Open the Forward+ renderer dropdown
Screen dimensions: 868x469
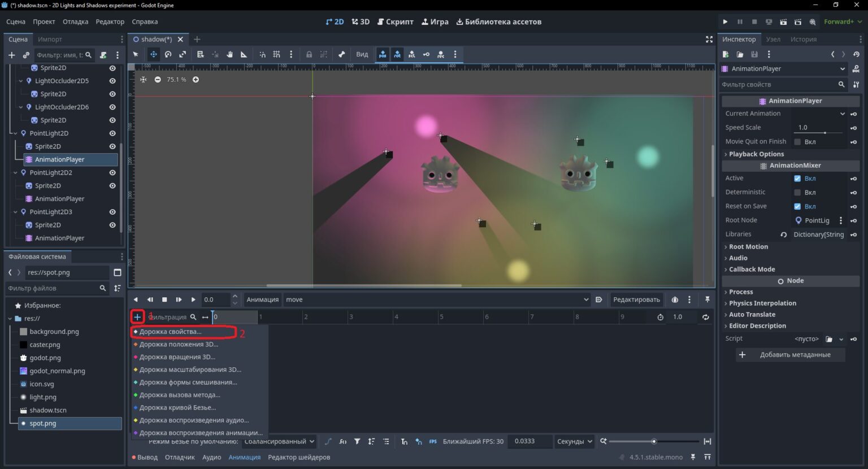[x=843, y=21]
